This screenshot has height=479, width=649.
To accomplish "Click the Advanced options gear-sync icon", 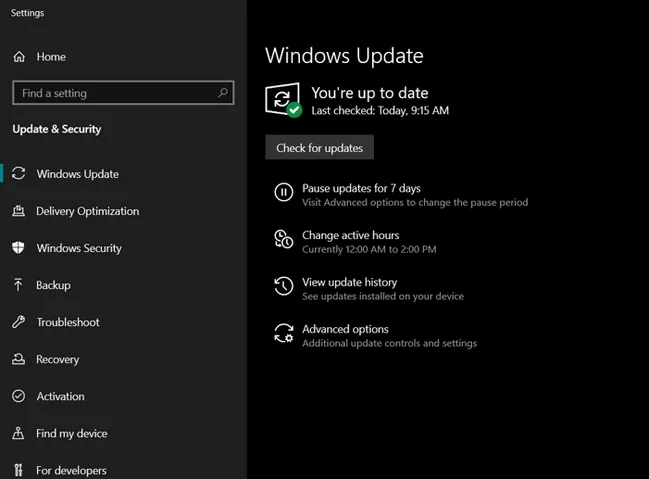I will point(284,333).
